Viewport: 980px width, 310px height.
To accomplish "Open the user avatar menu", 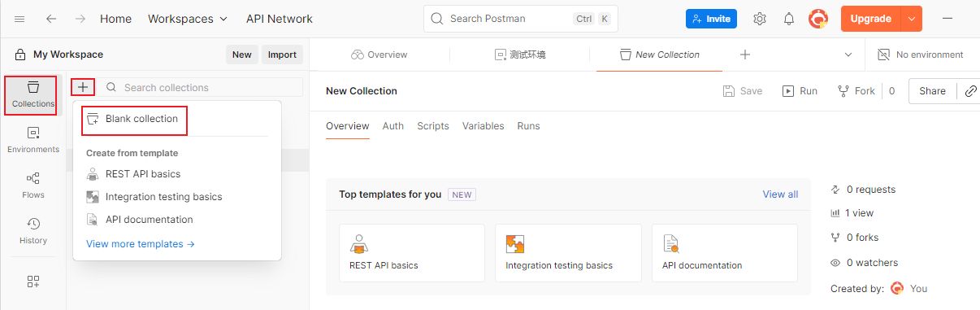I will coord(818,19).
